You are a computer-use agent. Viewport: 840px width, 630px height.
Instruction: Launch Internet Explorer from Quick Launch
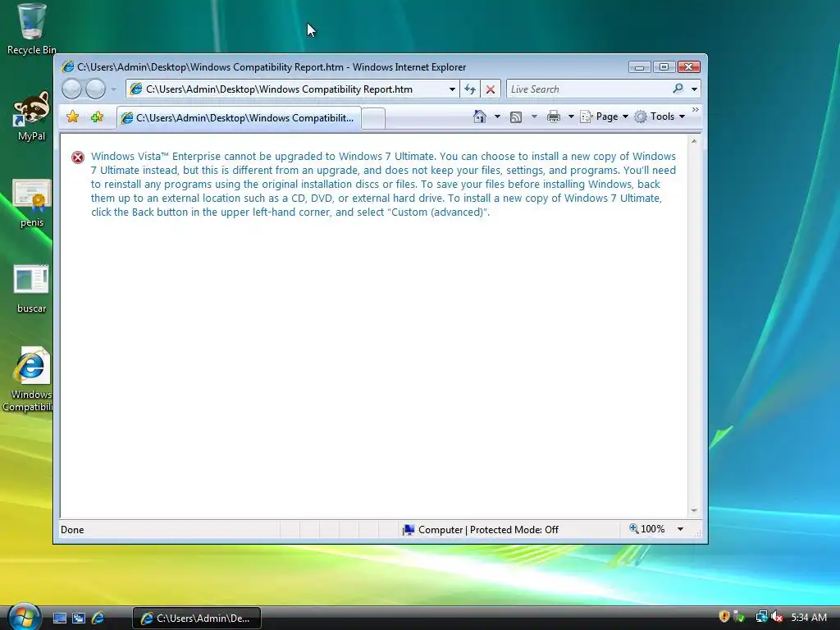(x=98, y=618)
